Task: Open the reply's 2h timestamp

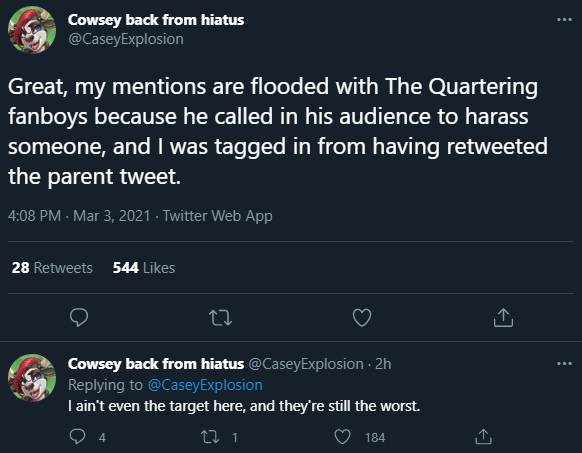Action: pyautogui.click(x=383, y=364)
